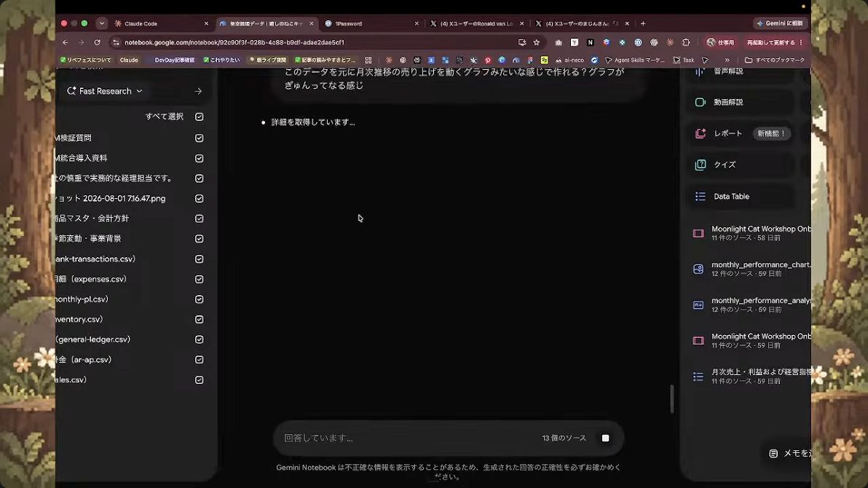Go back with the browser back arrow
The height and width of the screenshot is (488, 868).
tap(66, 42)
